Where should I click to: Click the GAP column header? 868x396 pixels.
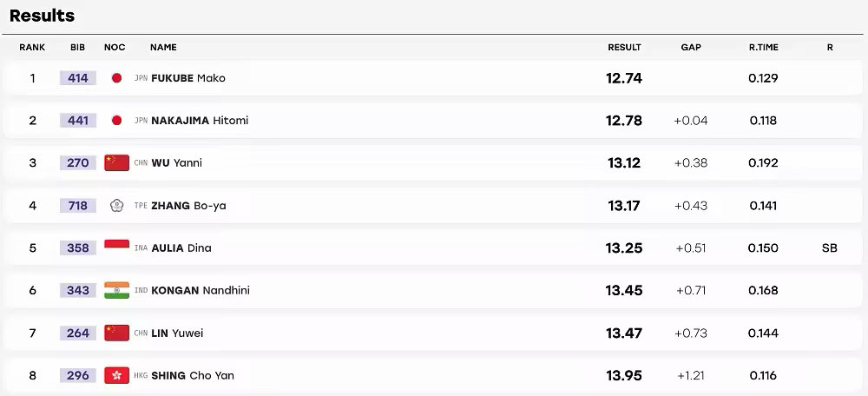coord(691,48)
